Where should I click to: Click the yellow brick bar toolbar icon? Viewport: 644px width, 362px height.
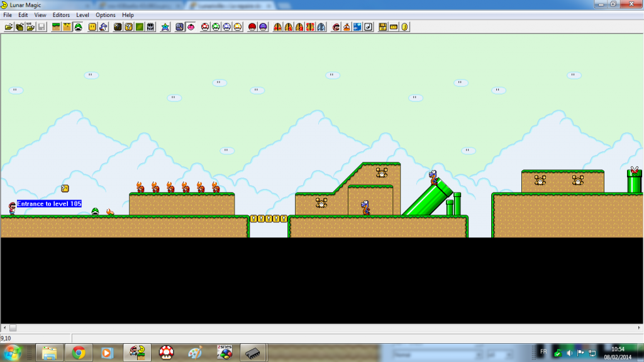(x=394, y=26)
